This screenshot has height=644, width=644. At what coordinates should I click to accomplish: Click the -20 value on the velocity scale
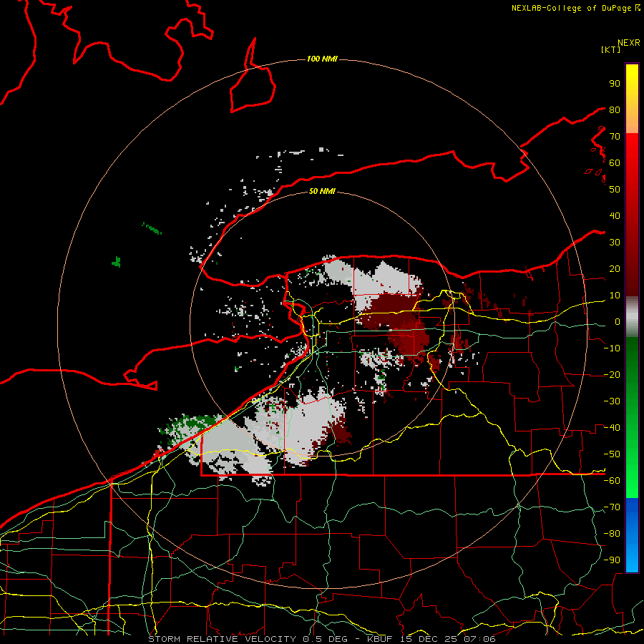612,374
